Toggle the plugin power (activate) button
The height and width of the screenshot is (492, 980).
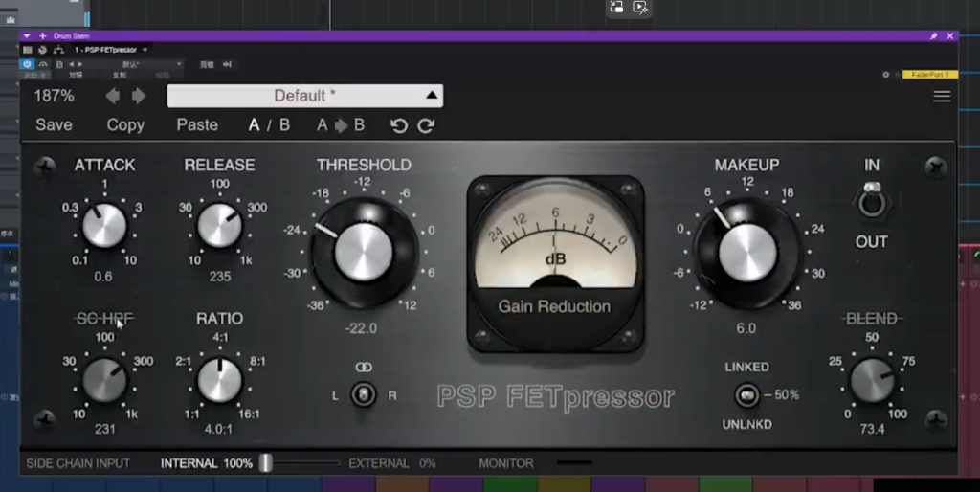pyautogui.click(x=26, y=64)
